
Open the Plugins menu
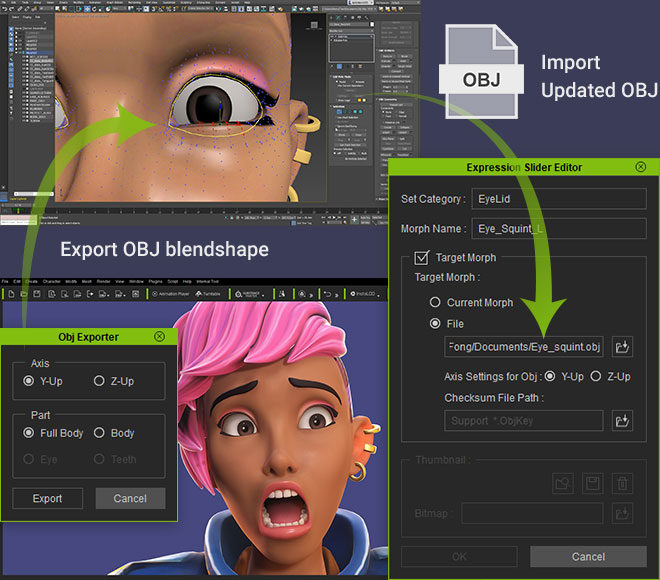[x=156, y=282]
